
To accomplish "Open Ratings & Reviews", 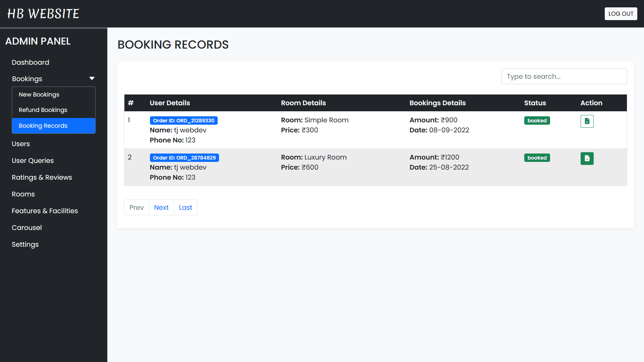I will coord(42,177).
